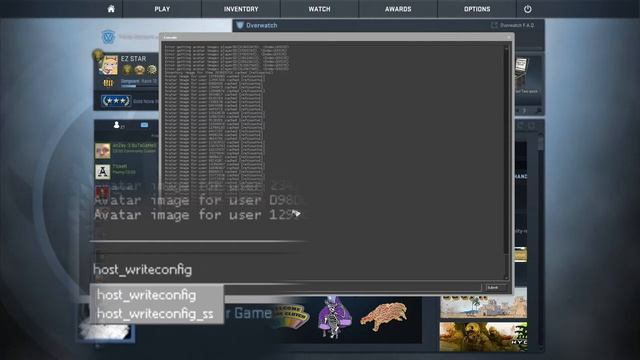Select the first friend's face avatar

tap(102, 151)
